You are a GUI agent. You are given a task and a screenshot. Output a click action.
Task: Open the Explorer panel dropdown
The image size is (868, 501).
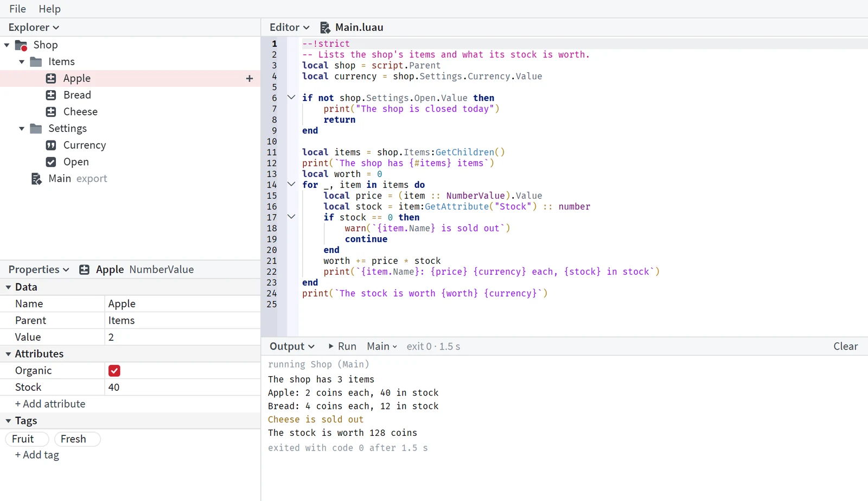(34, 28)
